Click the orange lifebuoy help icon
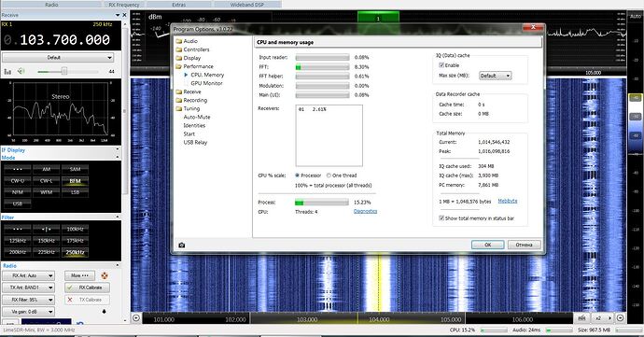 point(105,275)
